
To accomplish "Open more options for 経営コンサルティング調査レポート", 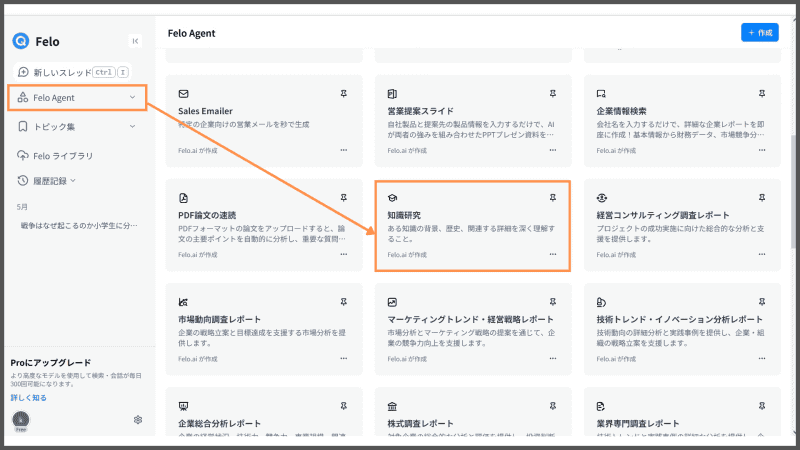I will (762, 254).
